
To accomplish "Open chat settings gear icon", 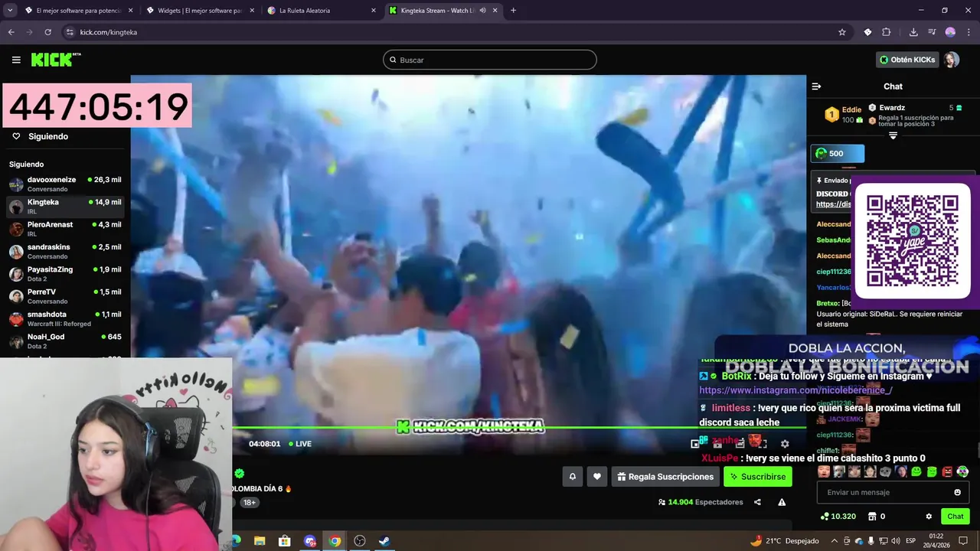I will pyautogui.click(x=929, y=517).
